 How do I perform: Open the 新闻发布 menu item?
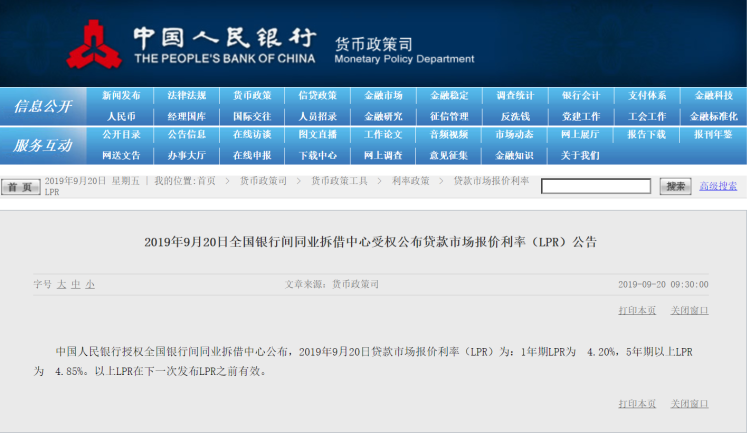coord(121,96)
